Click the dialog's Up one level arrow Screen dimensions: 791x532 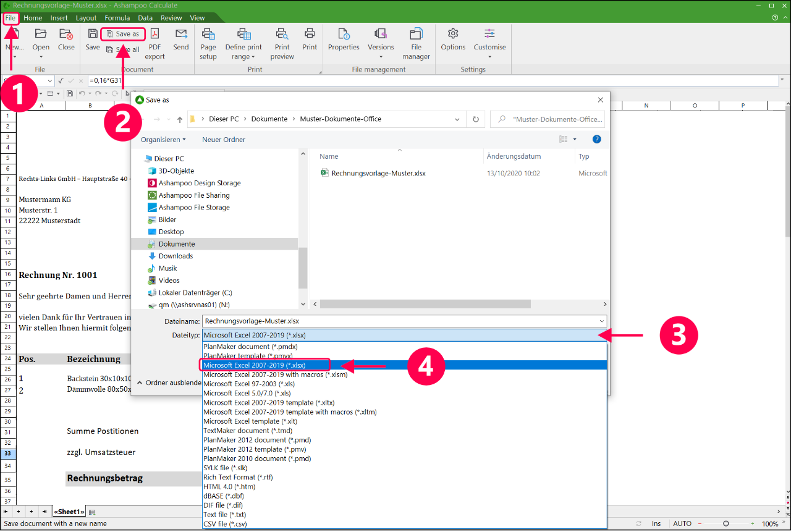coord(180,119)
